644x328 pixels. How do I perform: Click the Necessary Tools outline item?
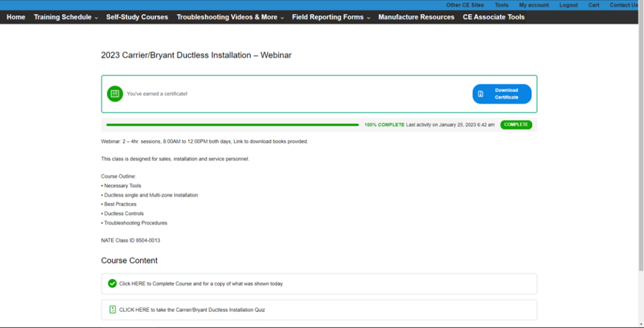(121, 186)
